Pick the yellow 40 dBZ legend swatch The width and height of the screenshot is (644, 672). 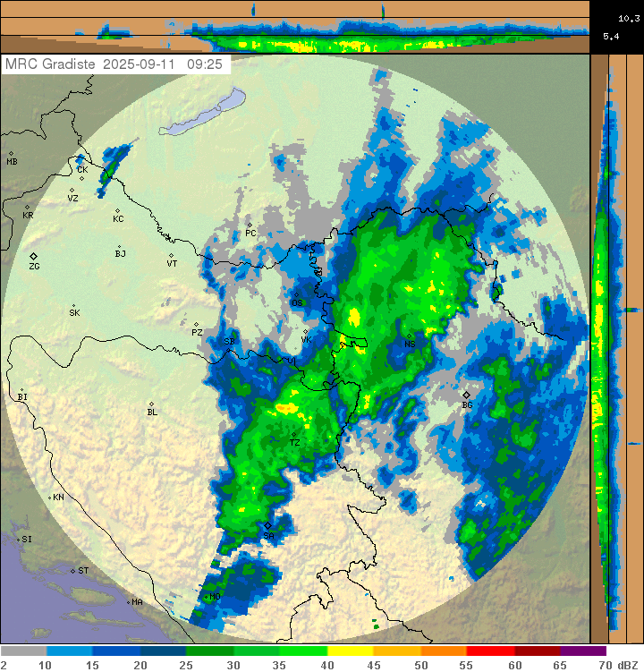(351, 651)
